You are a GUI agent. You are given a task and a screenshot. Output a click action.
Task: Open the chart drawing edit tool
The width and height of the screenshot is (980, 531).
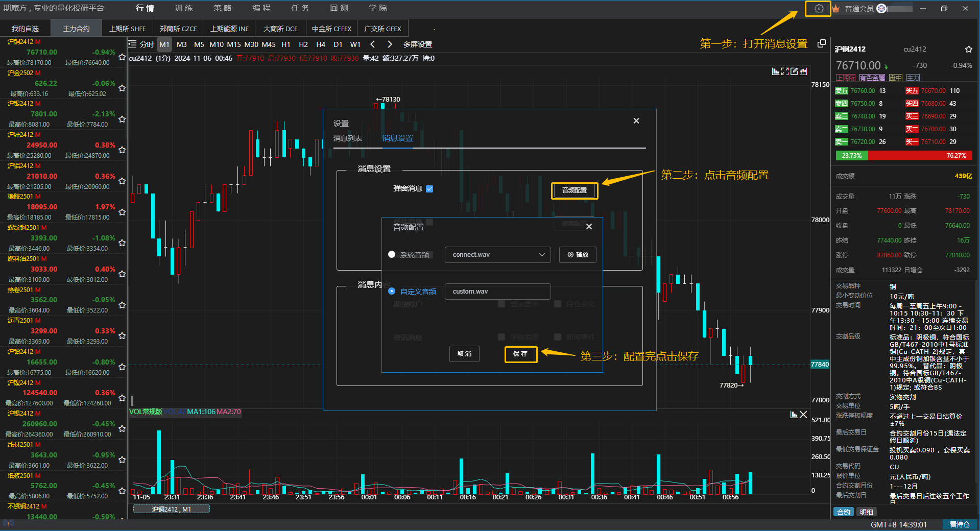point(794,71)
